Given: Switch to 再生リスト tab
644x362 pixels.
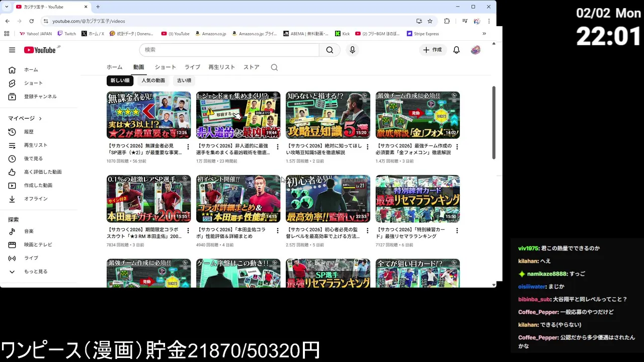Looking at the screenshot, I should click(221, 67).
